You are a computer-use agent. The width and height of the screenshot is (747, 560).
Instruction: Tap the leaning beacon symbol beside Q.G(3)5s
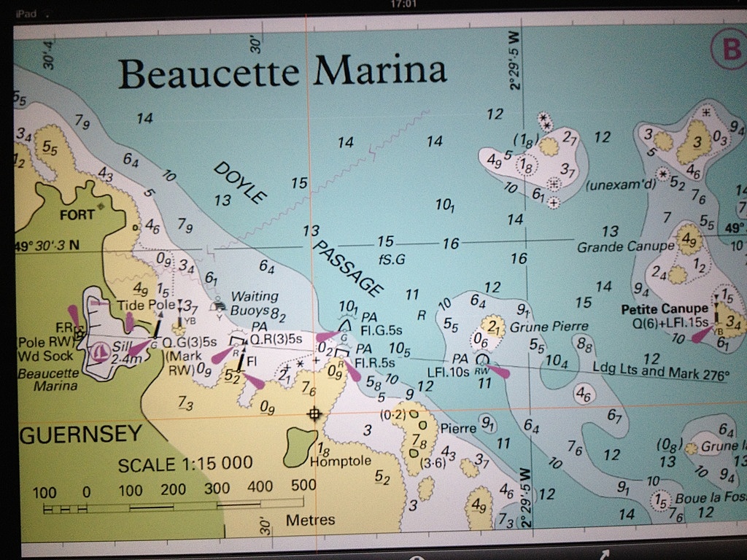click(x=157, y=326)
